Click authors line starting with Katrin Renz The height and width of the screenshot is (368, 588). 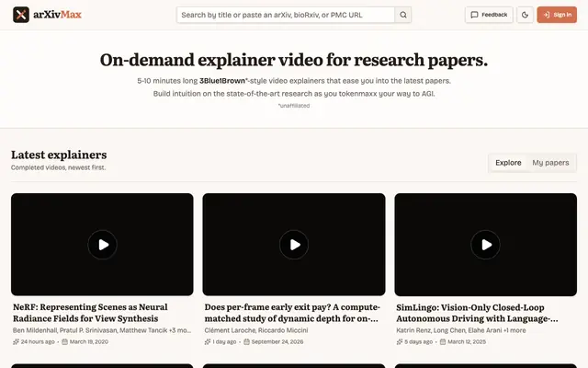(x=461, y=330)
